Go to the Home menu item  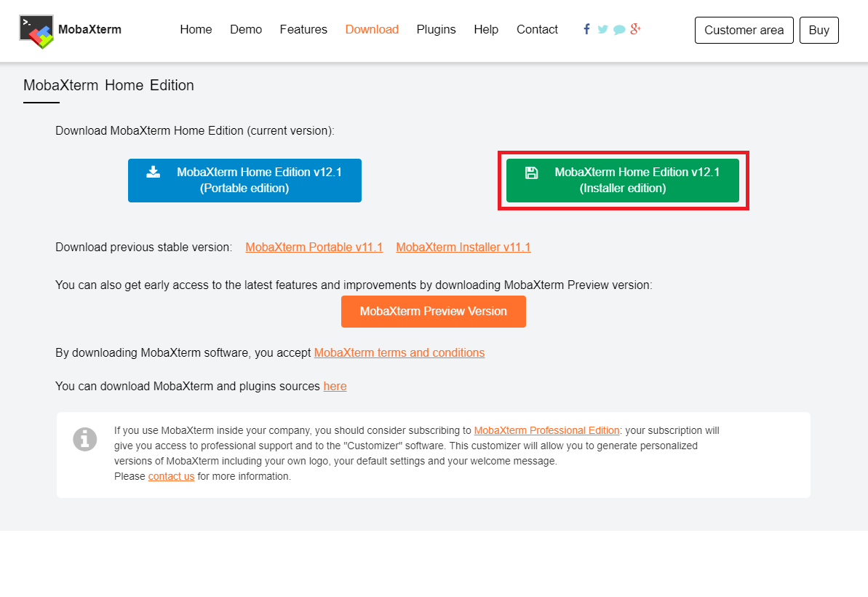click(x=196, y=29)
